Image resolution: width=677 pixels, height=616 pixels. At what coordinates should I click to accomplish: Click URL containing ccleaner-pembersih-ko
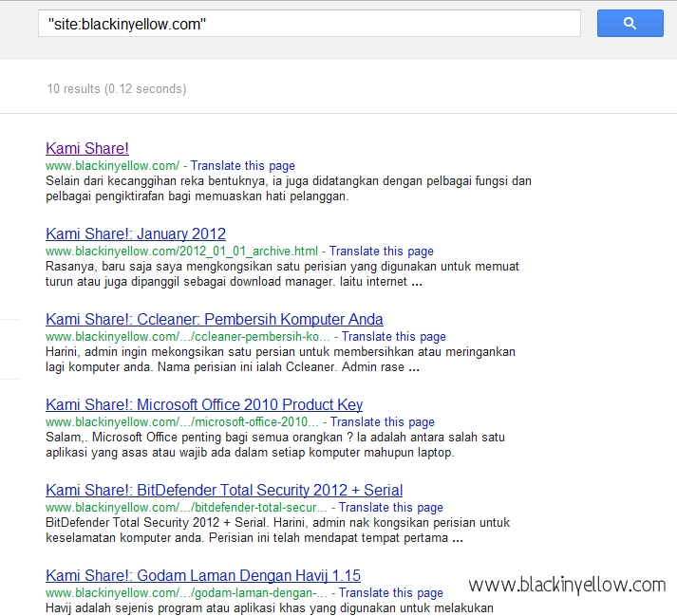pos(188,337)
